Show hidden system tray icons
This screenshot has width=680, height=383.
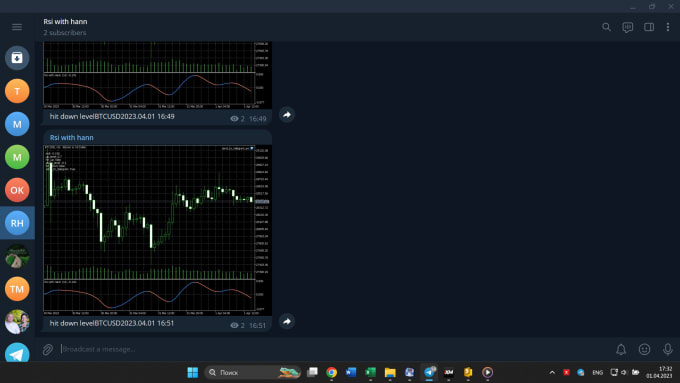coord(552,372)
